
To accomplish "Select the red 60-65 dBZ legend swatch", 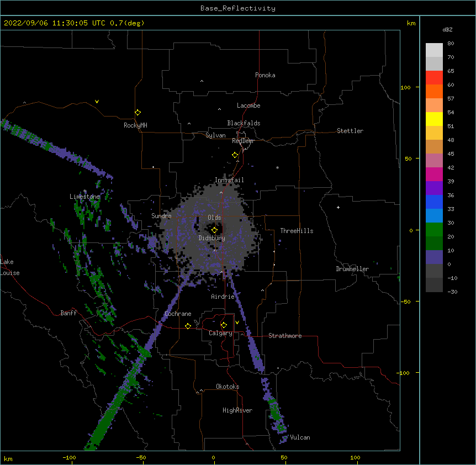I will (434, 78).
